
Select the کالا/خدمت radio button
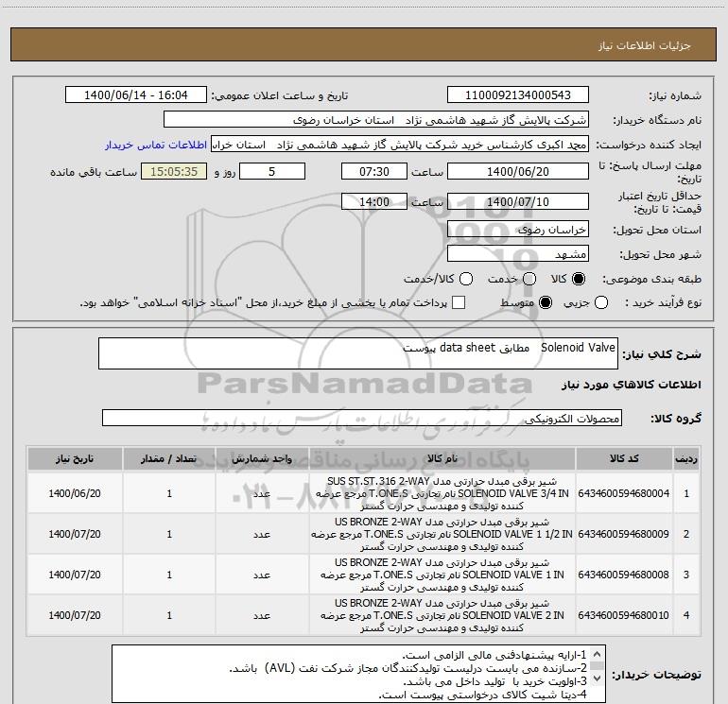[x=466, y=279]
